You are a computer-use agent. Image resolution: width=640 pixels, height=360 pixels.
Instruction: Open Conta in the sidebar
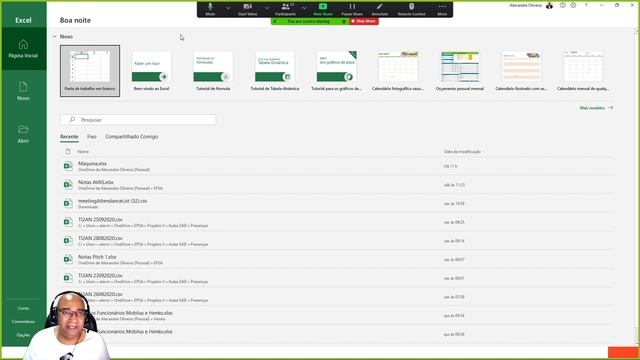[23, 308]
